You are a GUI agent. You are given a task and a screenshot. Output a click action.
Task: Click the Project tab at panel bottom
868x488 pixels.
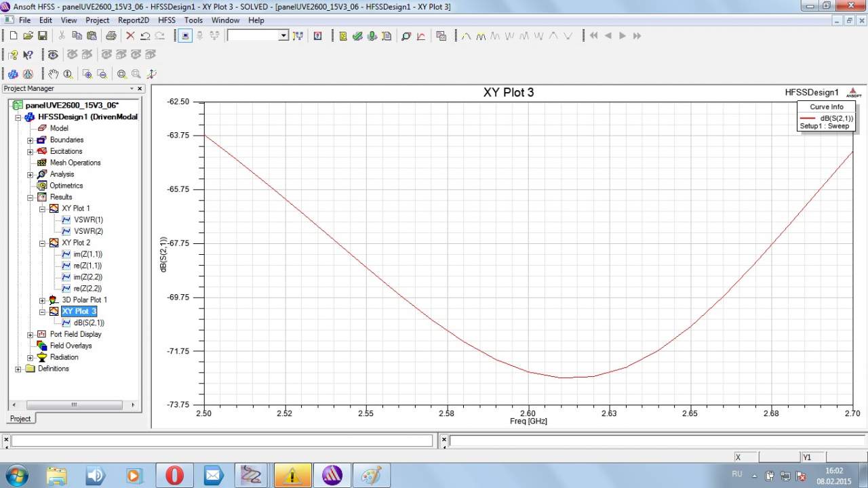click(20, 419)
